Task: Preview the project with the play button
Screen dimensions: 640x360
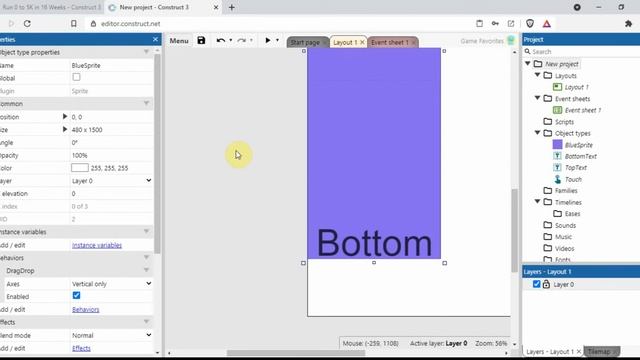Action: [x=268, y=40]
